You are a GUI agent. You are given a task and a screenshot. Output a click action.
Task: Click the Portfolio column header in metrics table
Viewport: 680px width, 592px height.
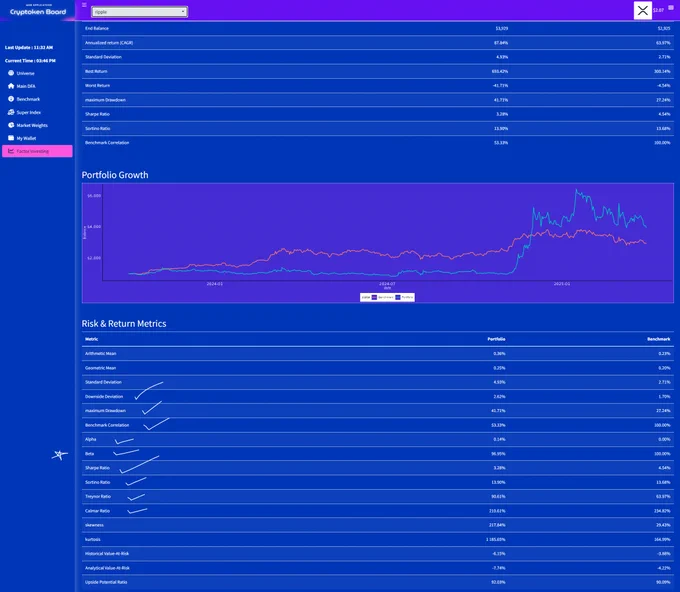pos(496,339)
